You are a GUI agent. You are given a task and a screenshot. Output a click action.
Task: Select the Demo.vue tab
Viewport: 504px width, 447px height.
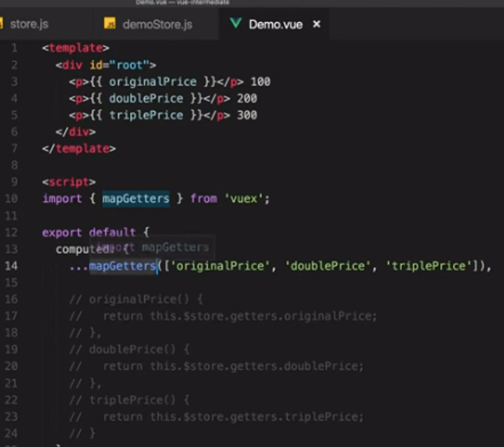(276, 24)
